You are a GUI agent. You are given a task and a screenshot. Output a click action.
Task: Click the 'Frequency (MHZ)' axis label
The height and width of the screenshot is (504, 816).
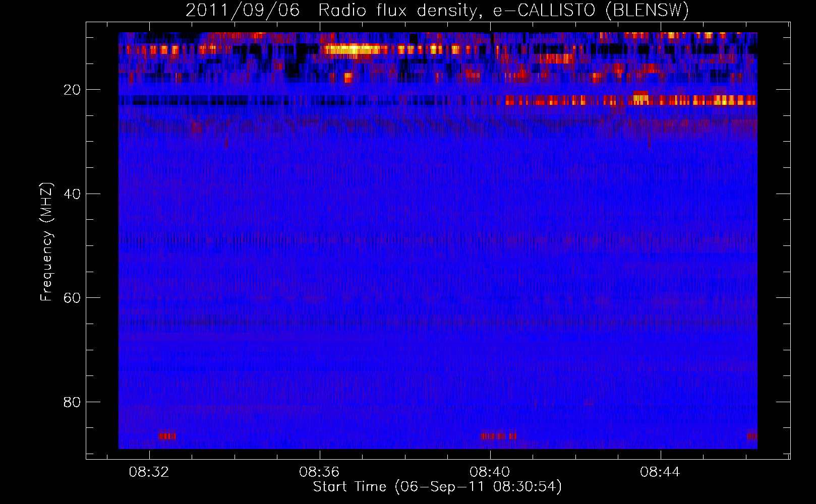(x=46, y=242)
